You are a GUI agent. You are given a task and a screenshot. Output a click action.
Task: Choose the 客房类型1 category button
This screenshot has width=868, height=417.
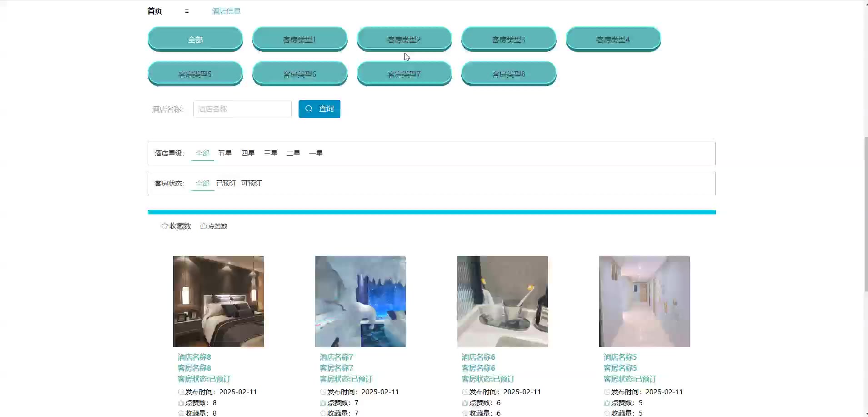pos(300,39)
